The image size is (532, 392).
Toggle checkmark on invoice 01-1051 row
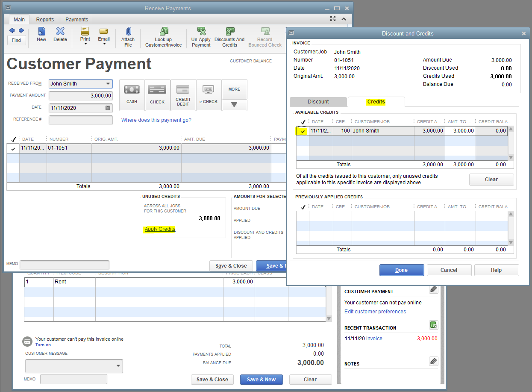13,149
